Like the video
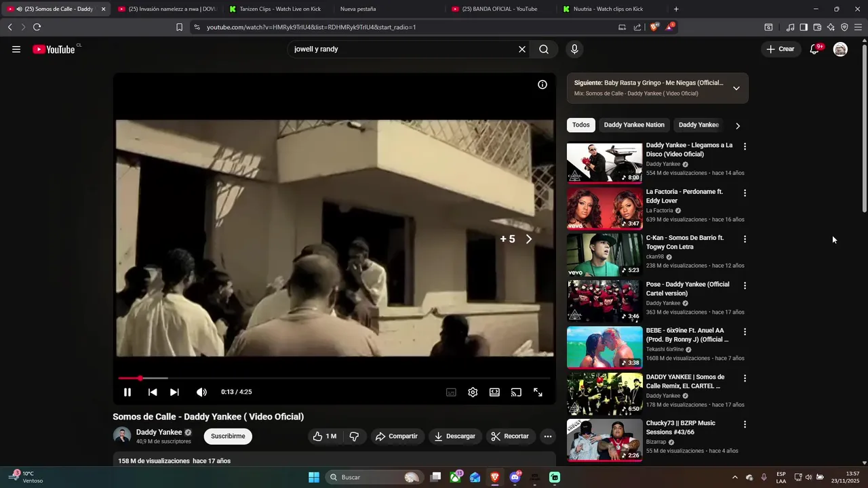868x488 pixels. pyautogui.click(x=324, y=436)
